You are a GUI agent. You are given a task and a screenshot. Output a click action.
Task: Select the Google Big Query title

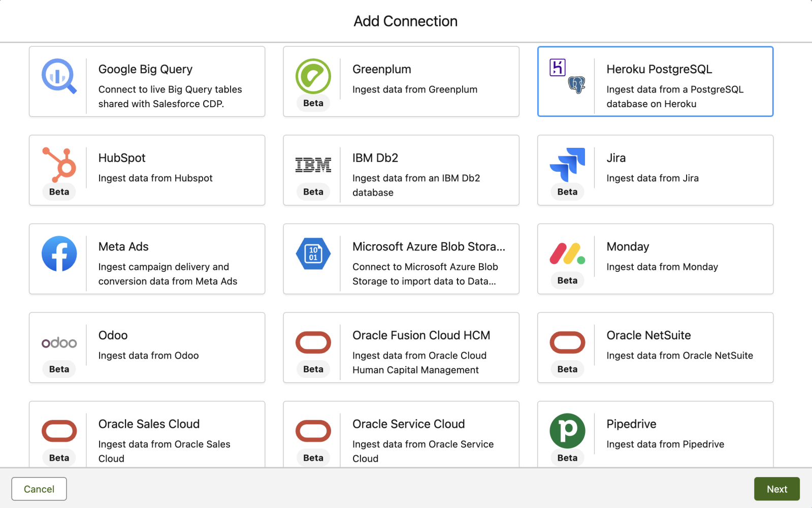[x=145, y=69]
